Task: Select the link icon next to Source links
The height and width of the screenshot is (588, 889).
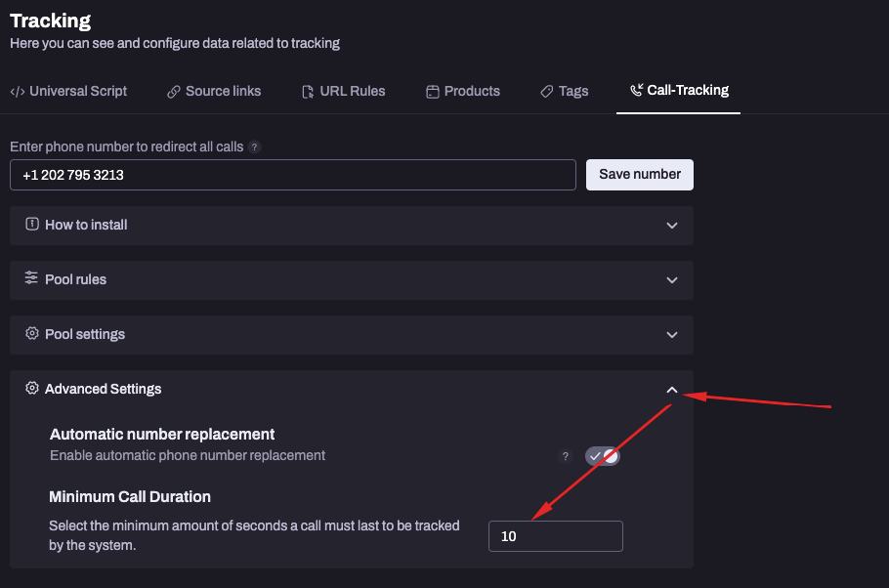Action: coord(172,91)
